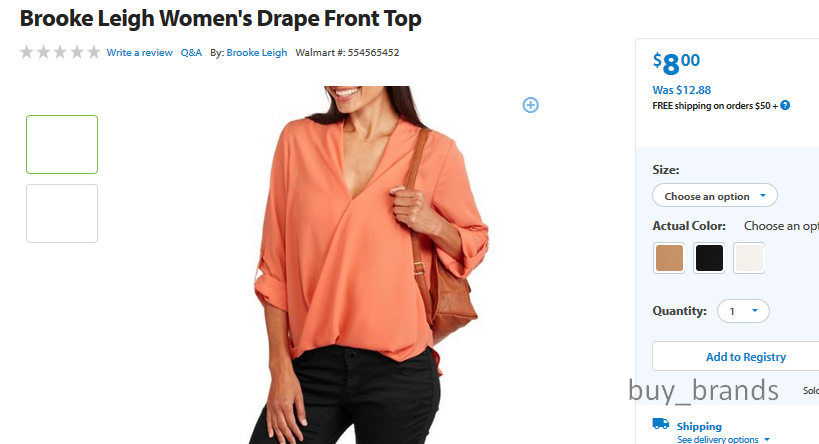Click the delivery truck shipping icon
The height and width of the screenshot is (444, 819).
point(661,424)
